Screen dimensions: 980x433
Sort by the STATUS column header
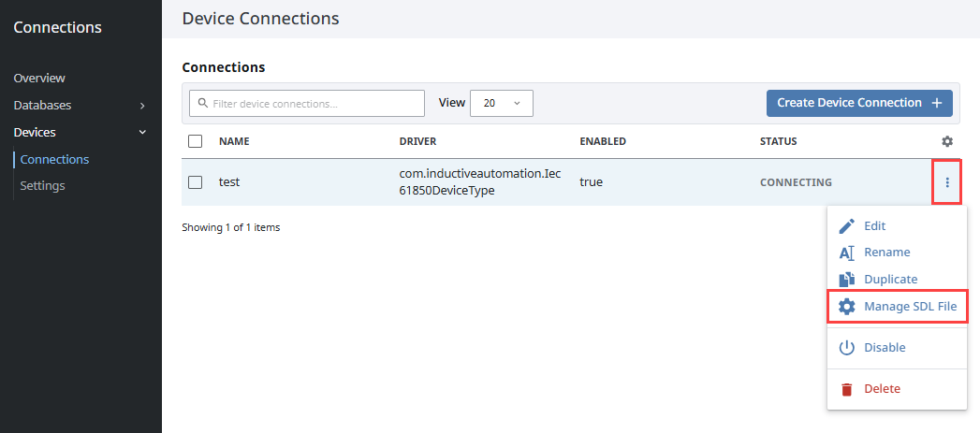point(778,141)
